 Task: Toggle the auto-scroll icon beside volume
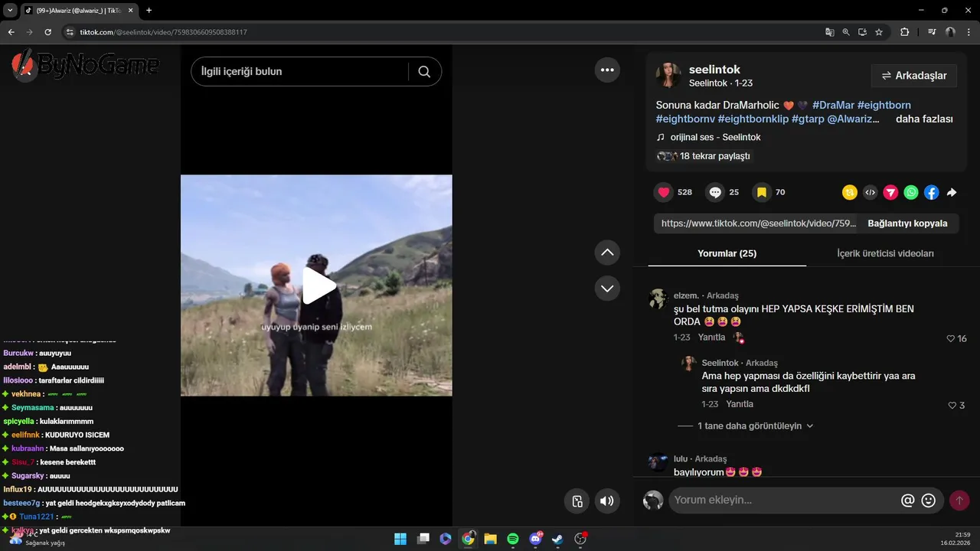(577, 501)
